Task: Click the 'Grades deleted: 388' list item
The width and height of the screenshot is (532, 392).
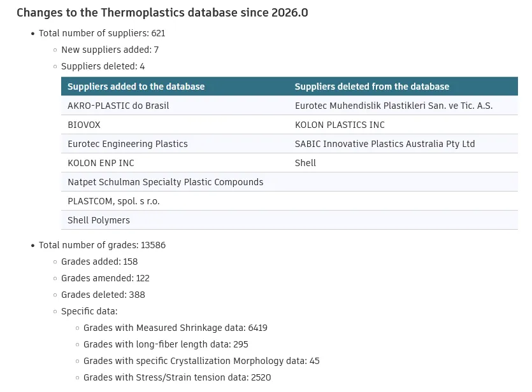Action: tap(103, 295)
